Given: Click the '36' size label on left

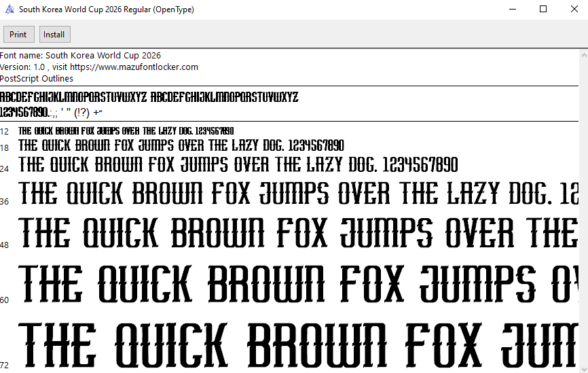Looking at the screenshot, I should pyautogui.click(x=5, y=202).
